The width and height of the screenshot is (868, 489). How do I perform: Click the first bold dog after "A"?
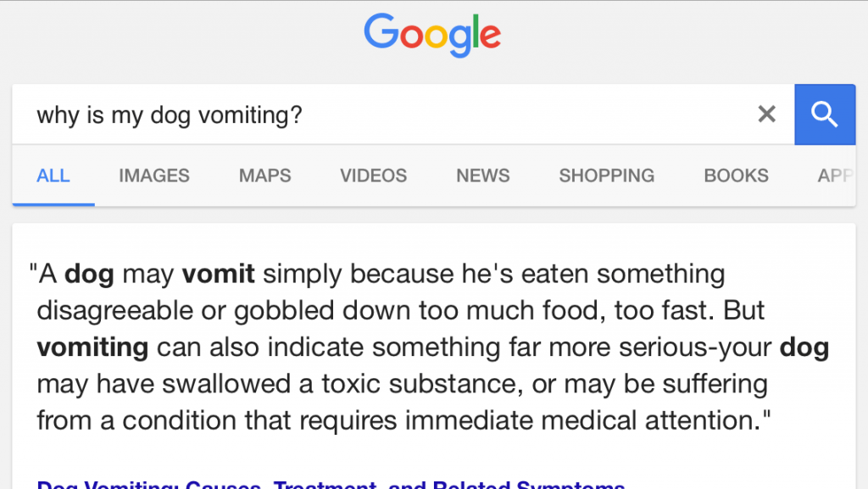[x=89, y=275]
